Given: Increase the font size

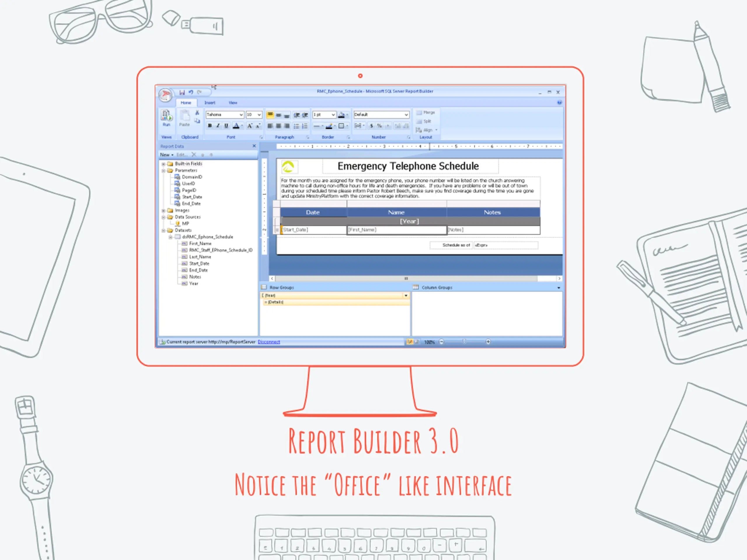Looking at the screenshot, I should (249, 126).
